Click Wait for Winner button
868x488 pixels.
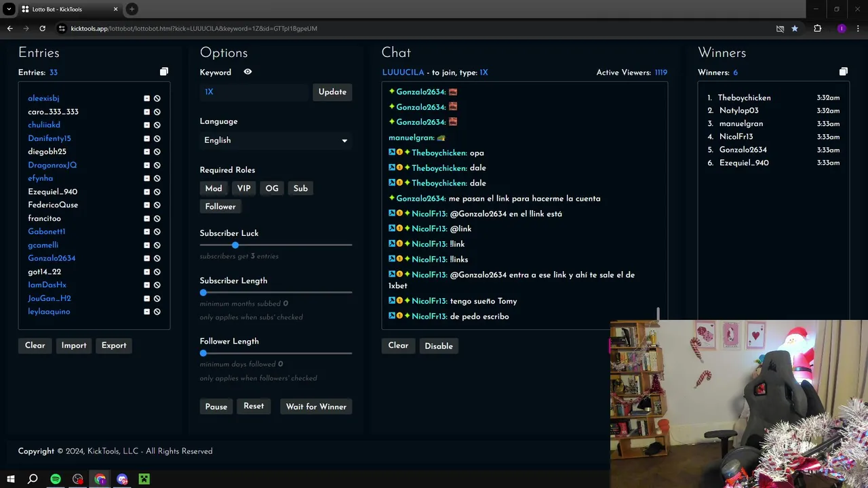[x=316, y=407]
